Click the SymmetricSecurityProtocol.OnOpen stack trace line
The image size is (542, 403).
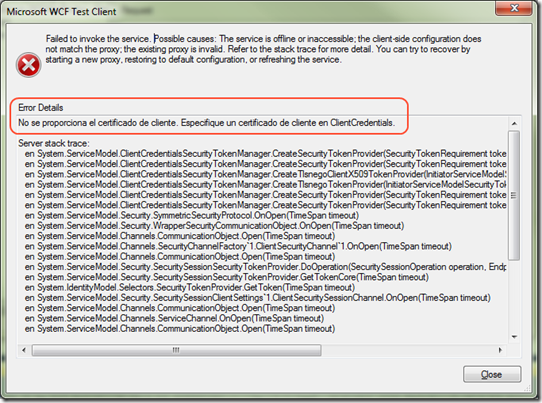point(191,215)
